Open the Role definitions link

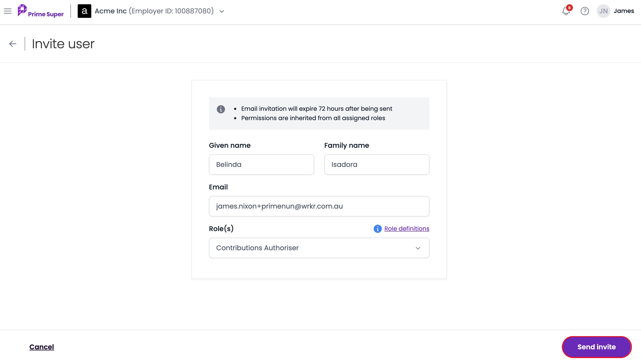coord(407,229)
